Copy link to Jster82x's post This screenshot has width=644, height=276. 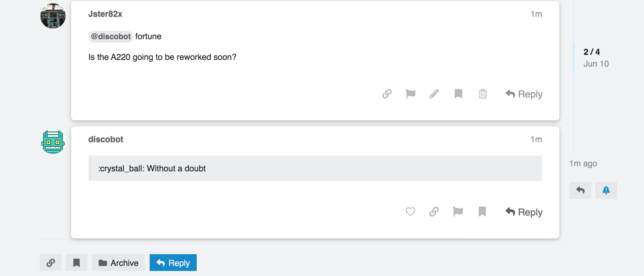click(x=387, y=94)
